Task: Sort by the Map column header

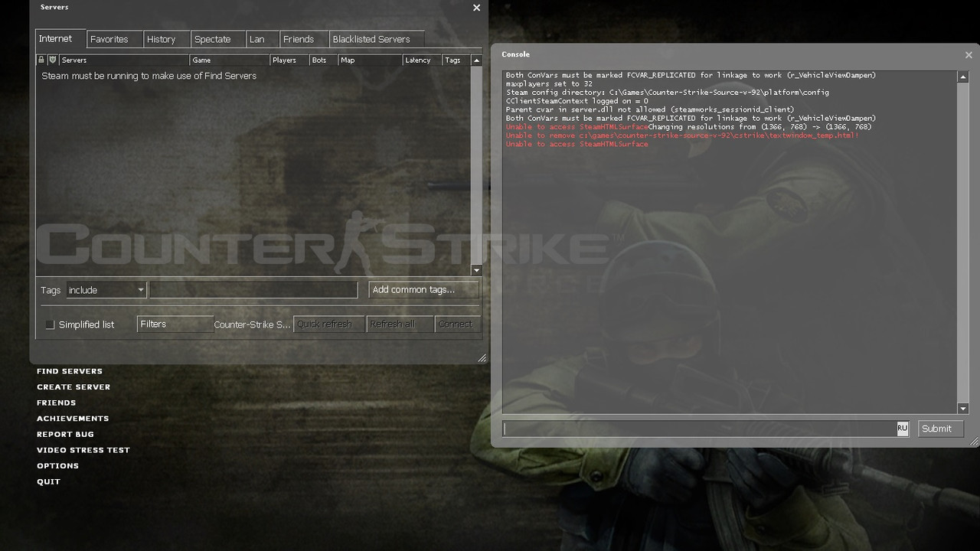Action: 370,60
